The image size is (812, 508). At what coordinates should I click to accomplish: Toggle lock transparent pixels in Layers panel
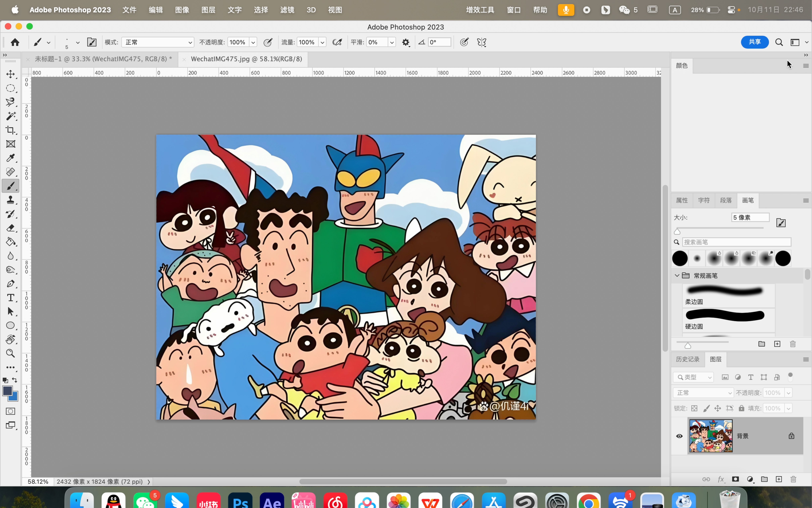click(694, 408)
